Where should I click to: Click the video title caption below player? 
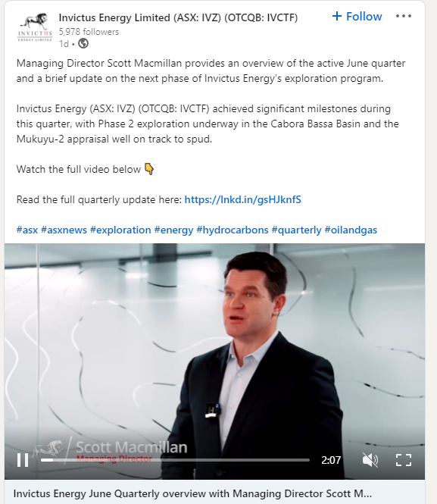[x=192, y=493]
